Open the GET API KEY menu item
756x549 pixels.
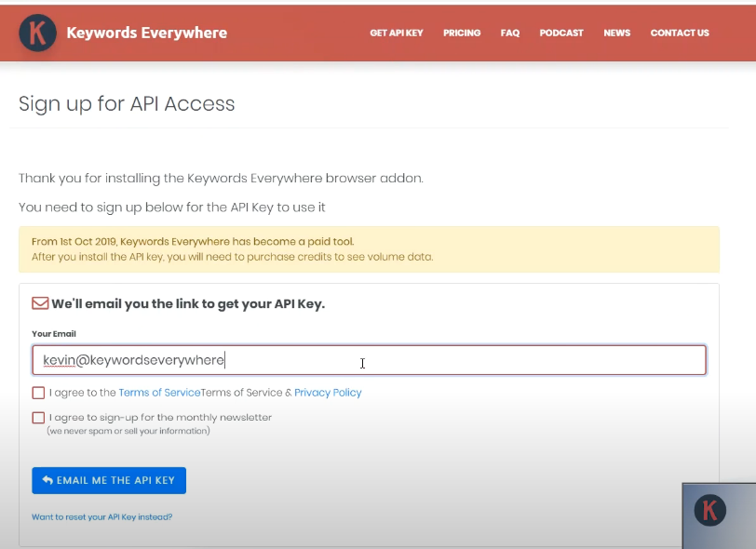coord(397,33)
